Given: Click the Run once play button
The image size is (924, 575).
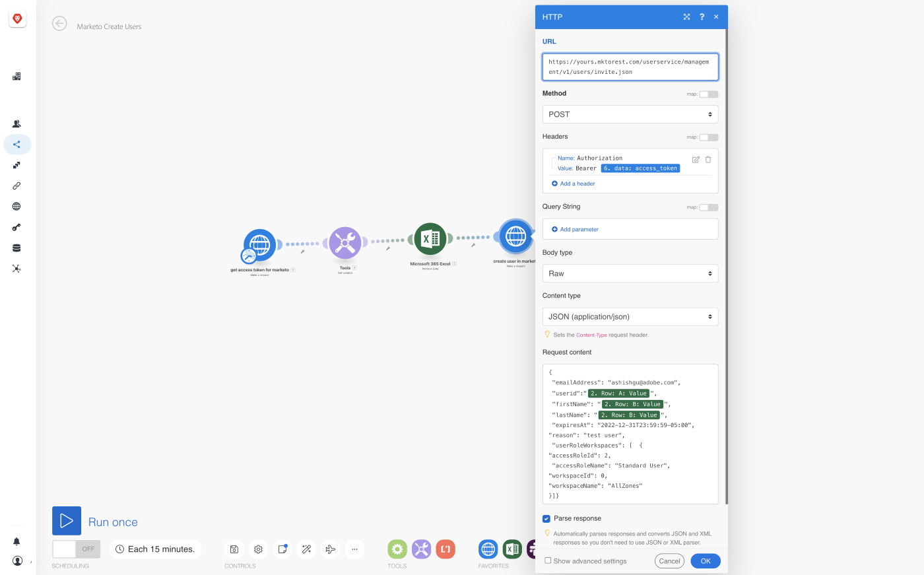Looking at the screenshot, I should pyautogui.click(x=67, y=521).
